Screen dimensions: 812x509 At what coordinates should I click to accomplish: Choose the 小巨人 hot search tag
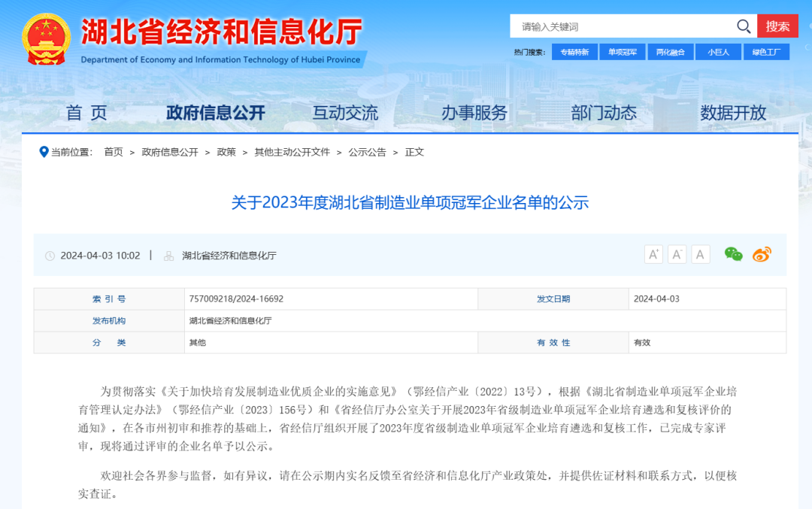pyautogui.click(x=718, y=52)
